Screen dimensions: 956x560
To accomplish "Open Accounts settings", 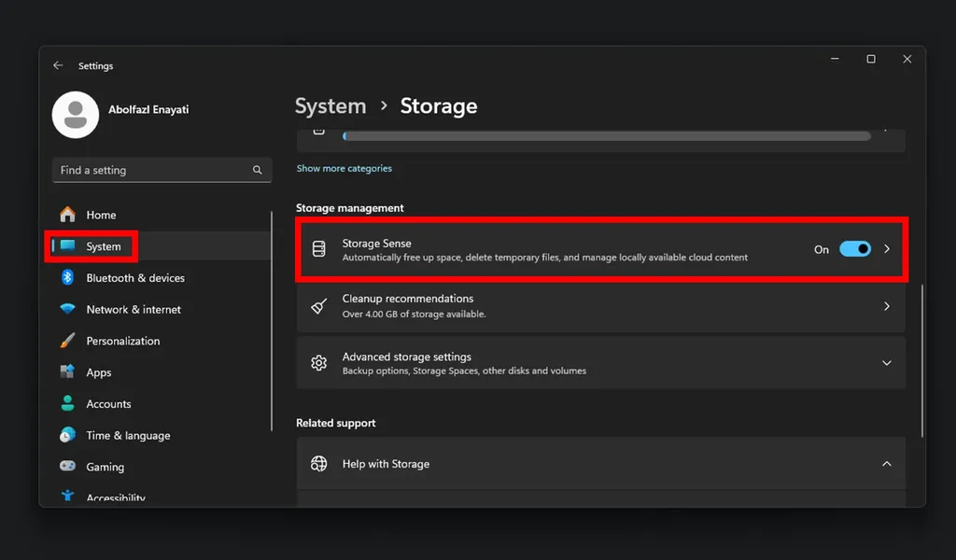I will pyautogui.click(x=107, y=403).
